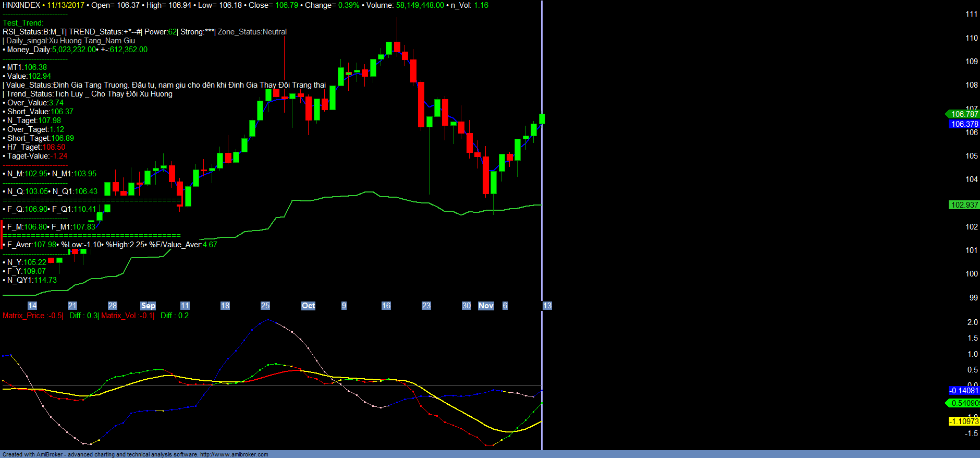This screenshot has width=980, height=458.
Task: Select the Sep month marker on date axis
Action: pos(148,306)
